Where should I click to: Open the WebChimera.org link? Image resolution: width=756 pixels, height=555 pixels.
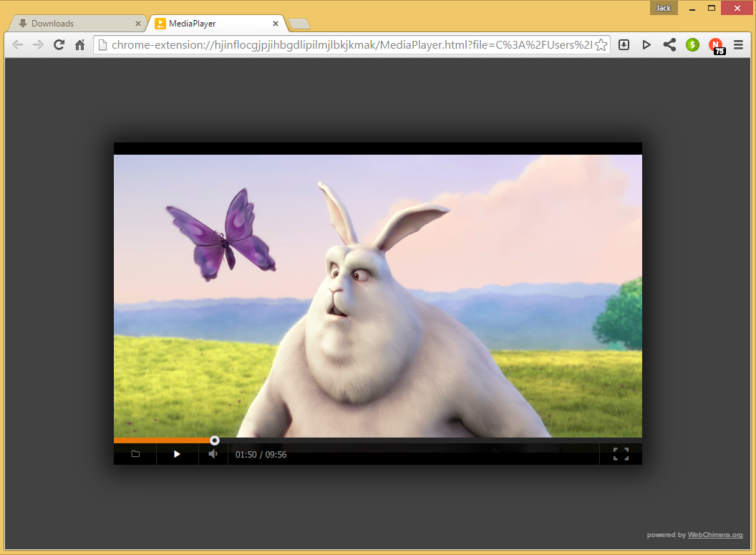click(715, 535)
